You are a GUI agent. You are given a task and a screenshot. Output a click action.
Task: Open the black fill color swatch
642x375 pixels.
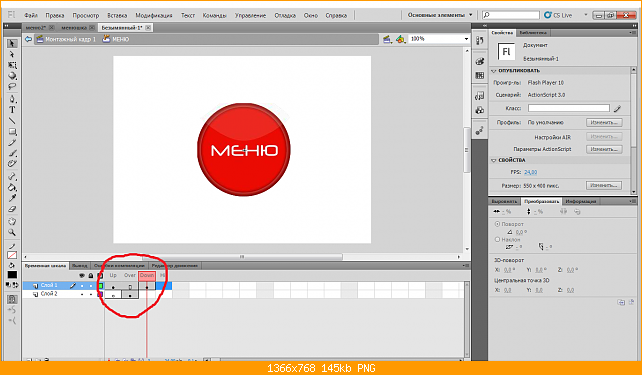point(12,275)
